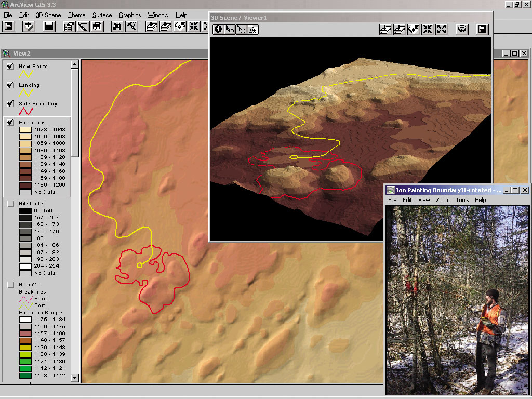The height and width of the screenshot is (399, 532).
Task: Click the 1028 - 1048 elevation color swatch
Action: click(25, 129)
